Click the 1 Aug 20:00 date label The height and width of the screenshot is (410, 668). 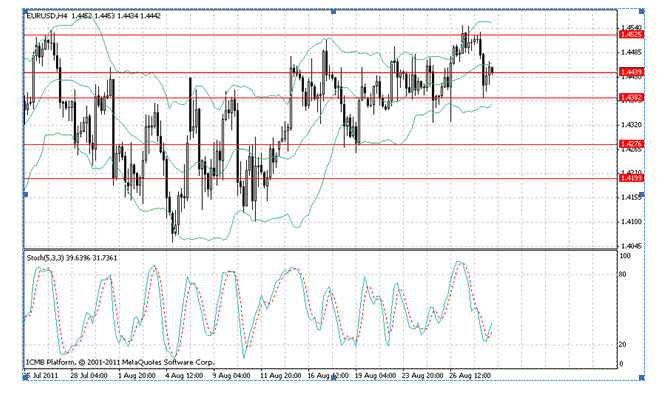click(137, 375)
